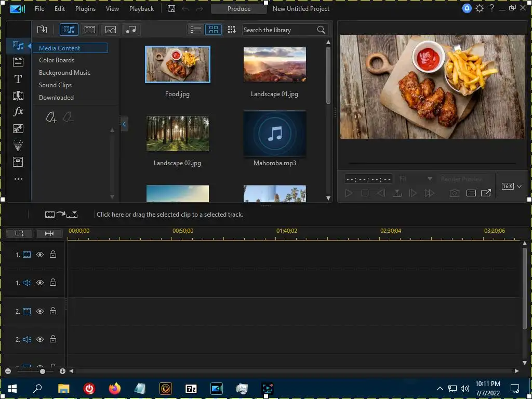Viewport: 532px width, 399px height.
Task: Click the Produce button
Action: click(239, 9)
